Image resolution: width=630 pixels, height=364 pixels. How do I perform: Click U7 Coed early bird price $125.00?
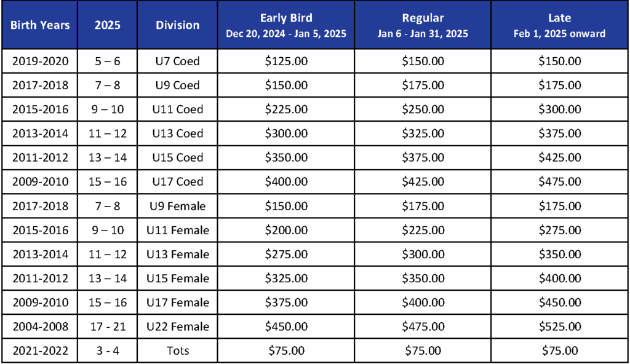pyautogui.click(x=286, y=61)
